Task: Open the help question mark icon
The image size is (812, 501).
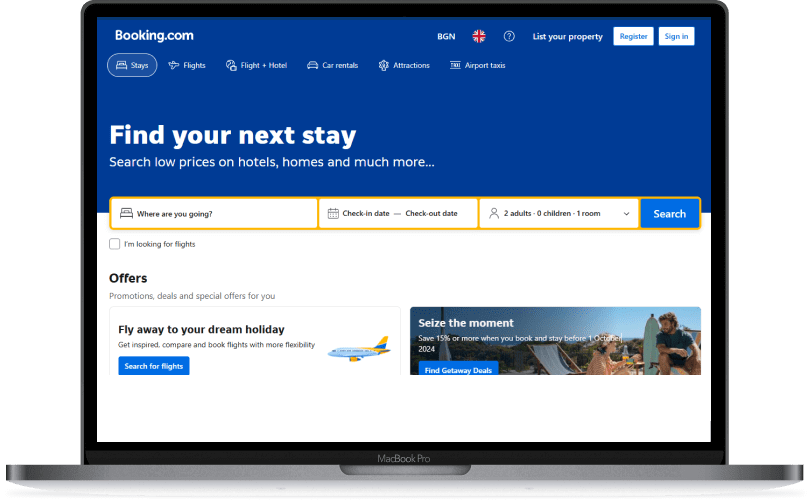Action: point(509,36)
